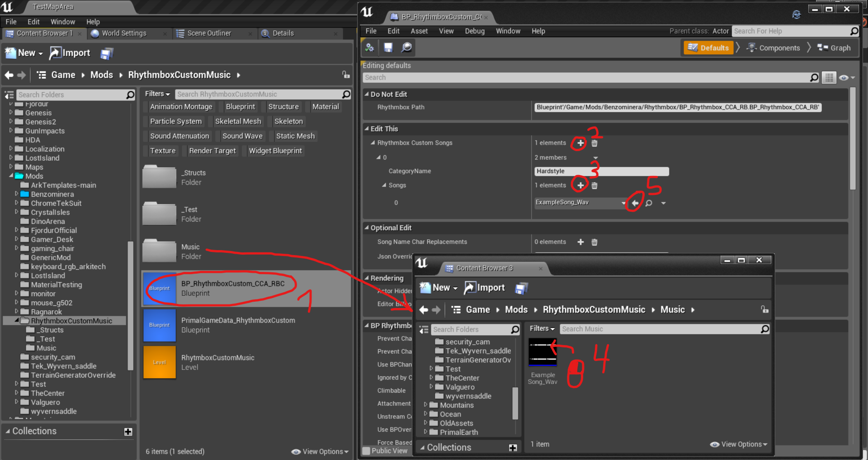This screenshot has width=868, height=460.
Task: Click Import in Content Browser 1
Action: [x=70, y=53]
